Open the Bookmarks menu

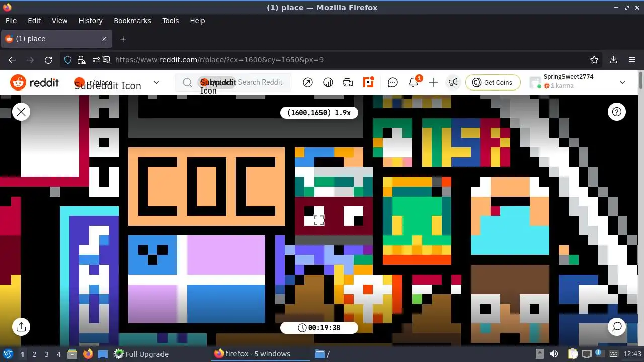[x=132, y=21]
